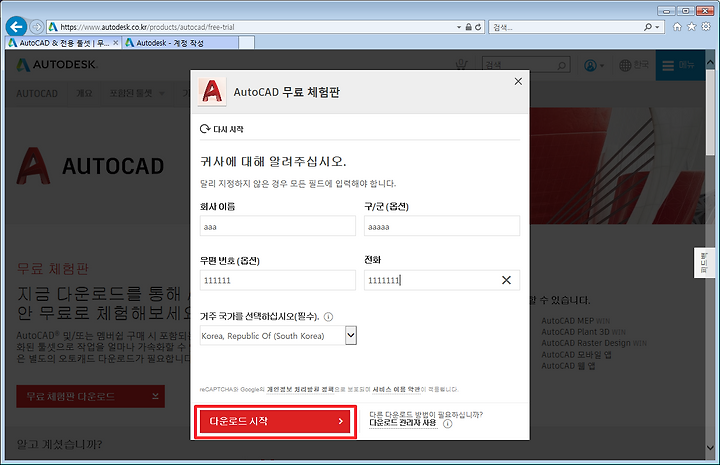Click the 회사 이름 input field
Image resolution: width=720 pixels, height=465 pixels.
pos(277,226)
